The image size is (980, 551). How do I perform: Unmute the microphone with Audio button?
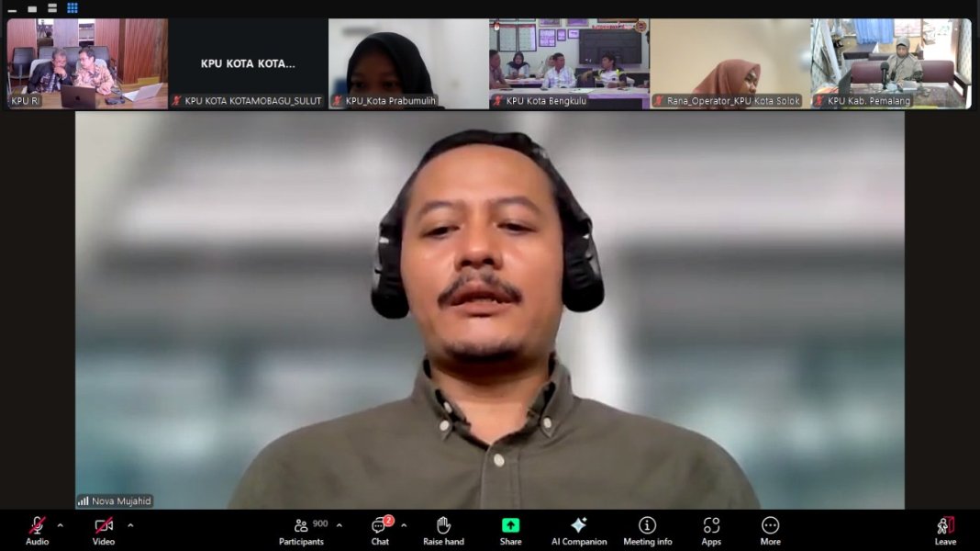tap(37, 529)
